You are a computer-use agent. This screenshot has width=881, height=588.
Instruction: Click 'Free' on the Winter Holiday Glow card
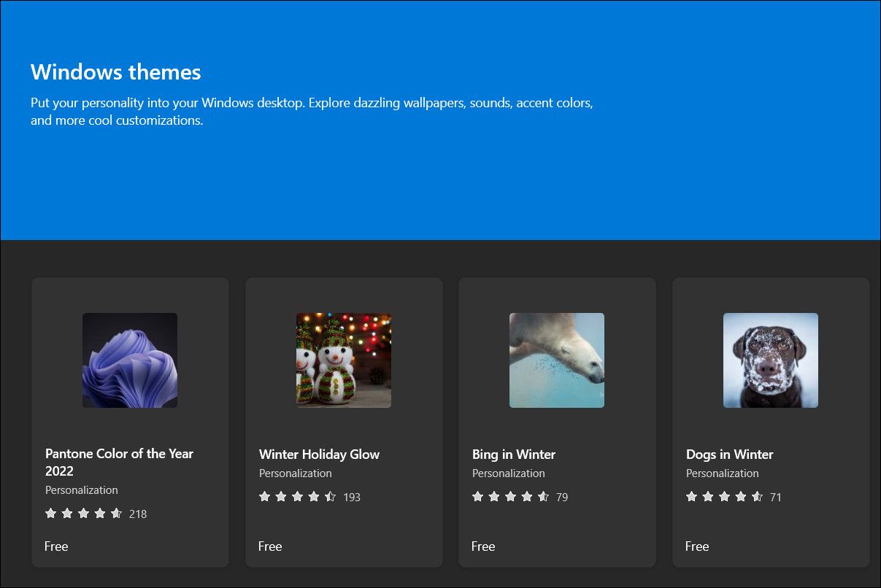tap(270, 546)
